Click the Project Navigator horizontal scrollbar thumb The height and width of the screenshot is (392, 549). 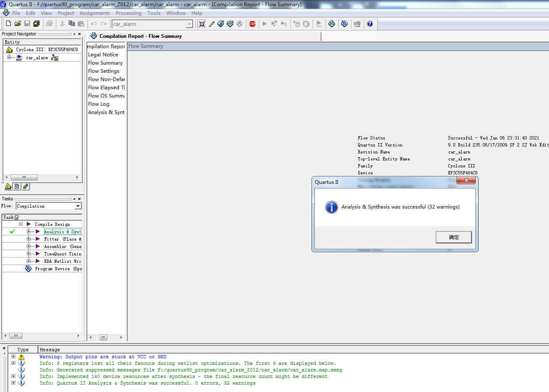[24, 177]
